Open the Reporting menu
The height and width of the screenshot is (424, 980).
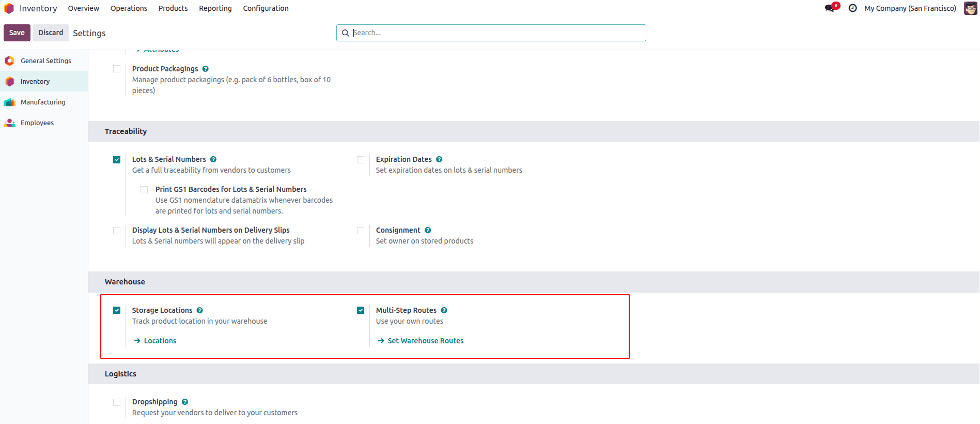pos(215,8)
